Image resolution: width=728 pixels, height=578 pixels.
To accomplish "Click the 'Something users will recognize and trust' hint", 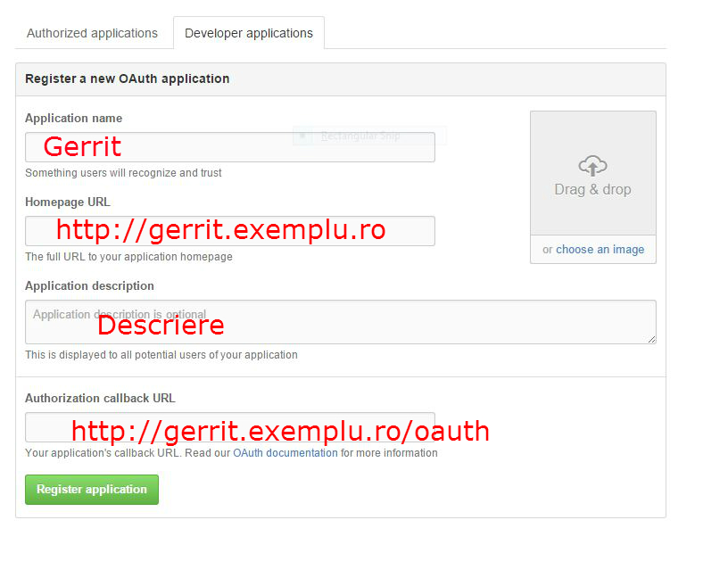I will tap(123, 173).
